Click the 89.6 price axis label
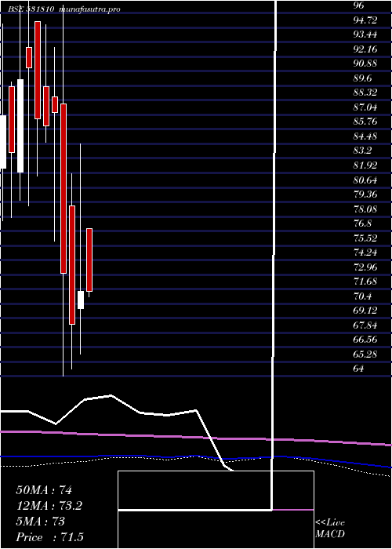The height and width of the screenshot is (549, 392). point(362,78)
